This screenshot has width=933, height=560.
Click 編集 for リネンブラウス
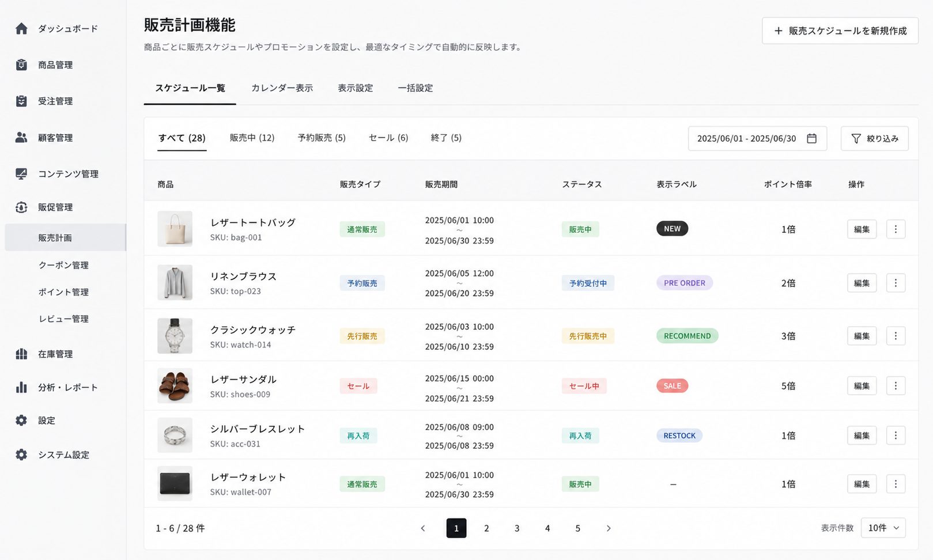[x=862, y=283]
